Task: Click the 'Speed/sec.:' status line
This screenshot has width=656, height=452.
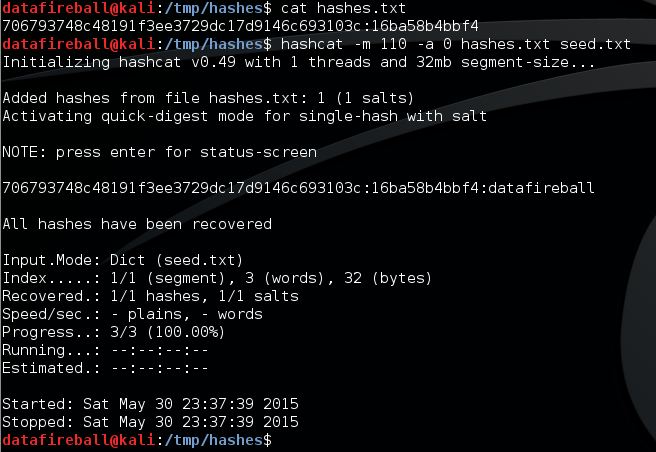Action: [x=132, y=314]
